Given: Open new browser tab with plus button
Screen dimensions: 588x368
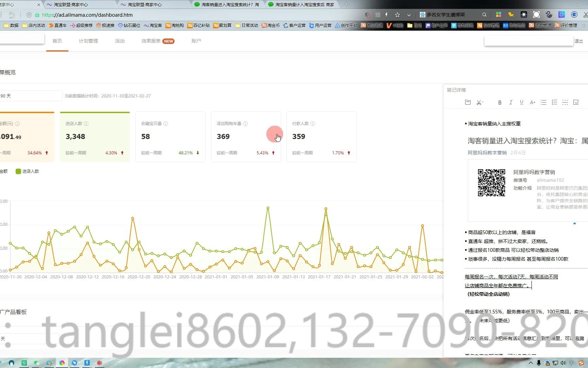Looking at the screenshot, I should coord(346,4).
